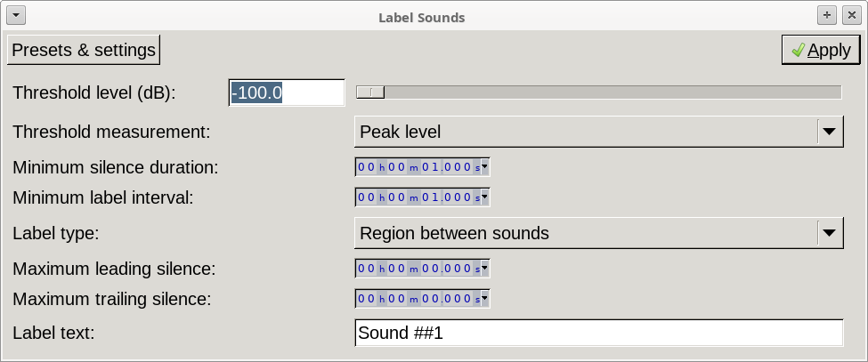
Task: Apply the Label Sounds effect
Action: (821, 51)
